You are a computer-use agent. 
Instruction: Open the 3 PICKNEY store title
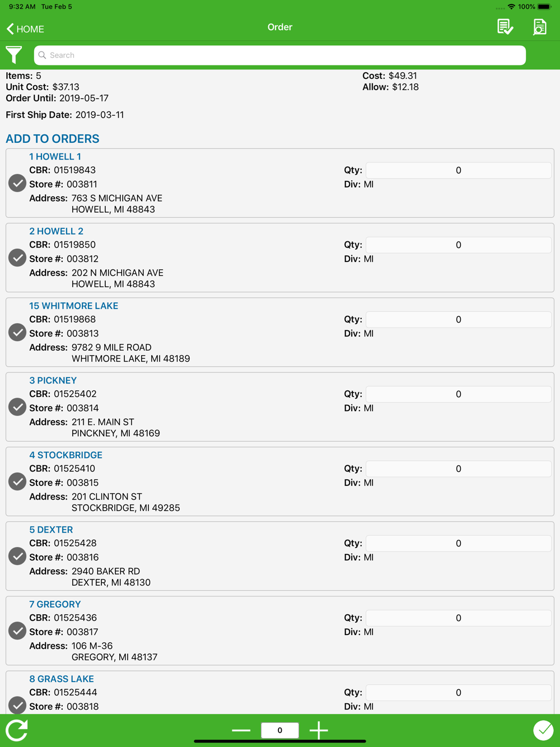pos(53,380)
